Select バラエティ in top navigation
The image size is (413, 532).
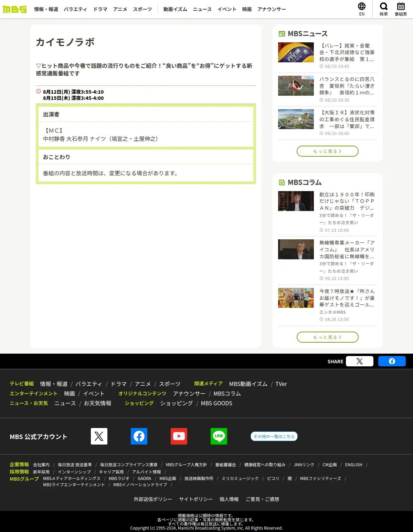pos(75,9)
